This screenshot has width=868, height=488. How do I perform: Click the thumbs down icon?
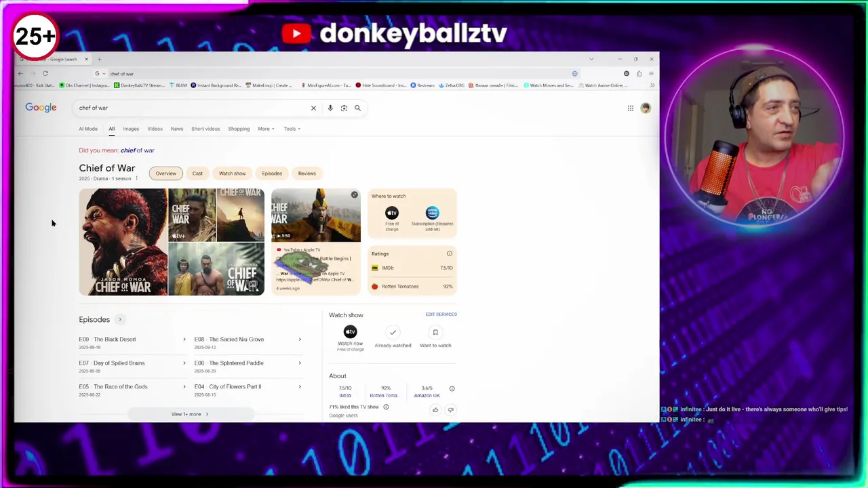pos(450,409)
